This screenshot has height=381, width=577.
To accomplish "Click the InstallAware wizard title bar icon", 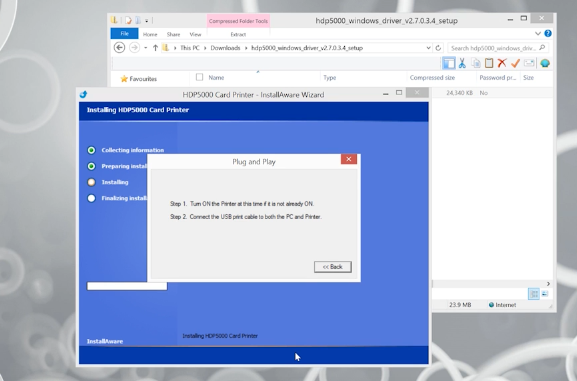I will (84, 95).
